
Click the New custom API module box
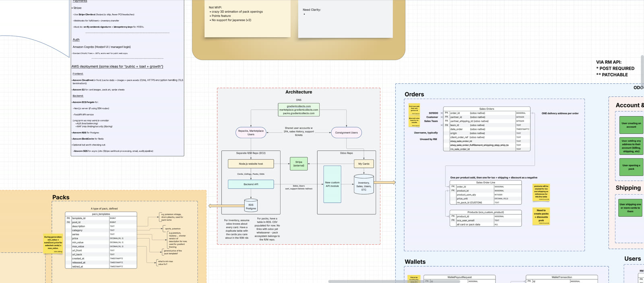point(332,184)
